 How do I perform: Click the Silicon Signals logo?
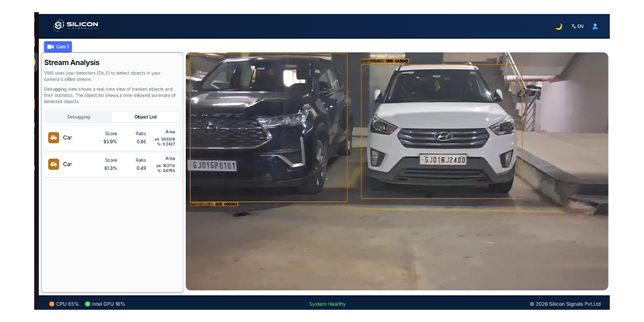(x=76, y=25)
